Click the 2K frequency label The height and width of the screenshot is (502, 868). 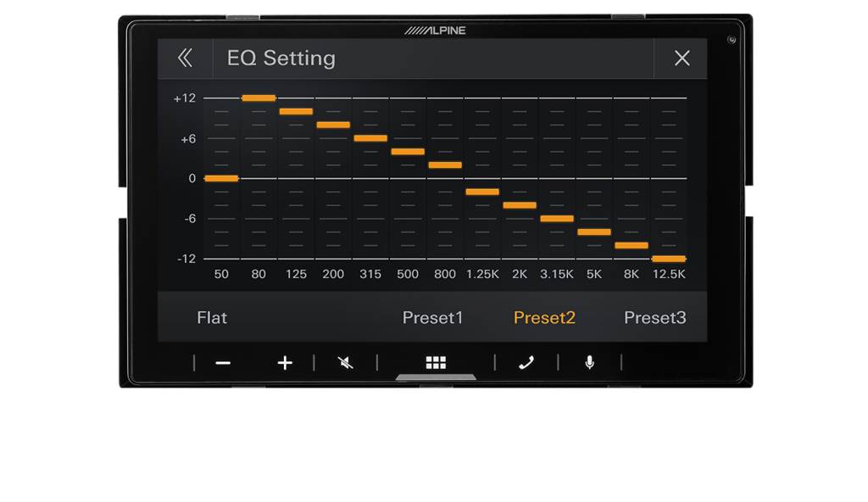[x=520, y=274]
